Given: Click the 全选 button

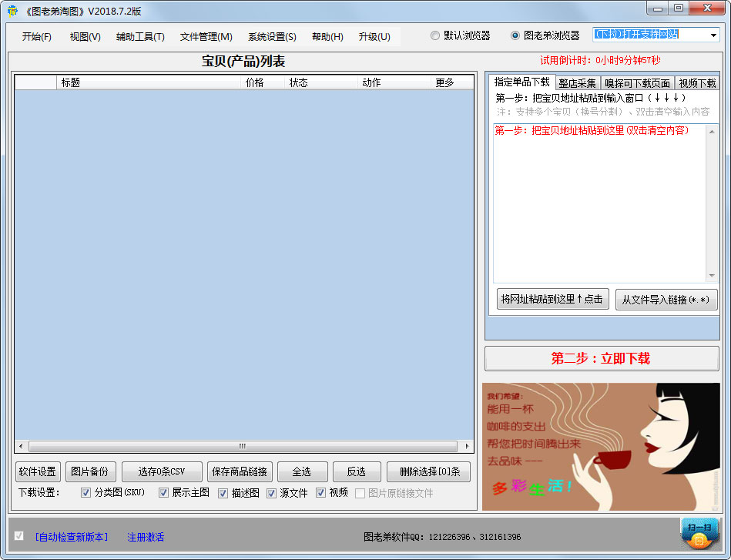Looking at the screenshot, I should pyautogui.click(x=302, y=471).
